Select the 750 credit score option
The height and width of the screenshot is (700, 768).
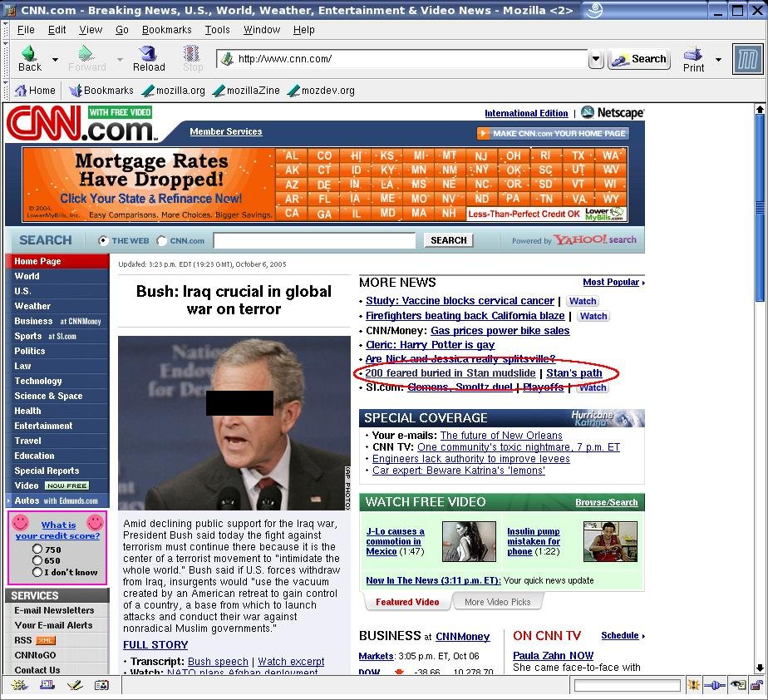tap(37, 549)
